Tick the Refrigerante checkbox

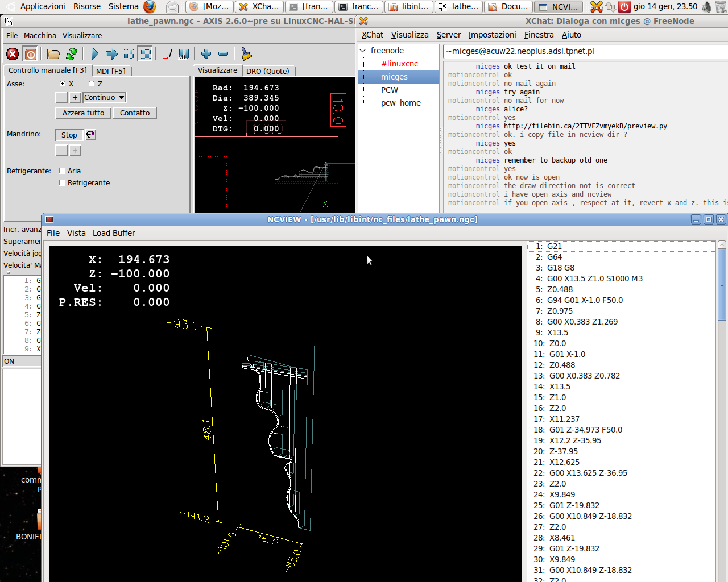click(x=63, y=182)
